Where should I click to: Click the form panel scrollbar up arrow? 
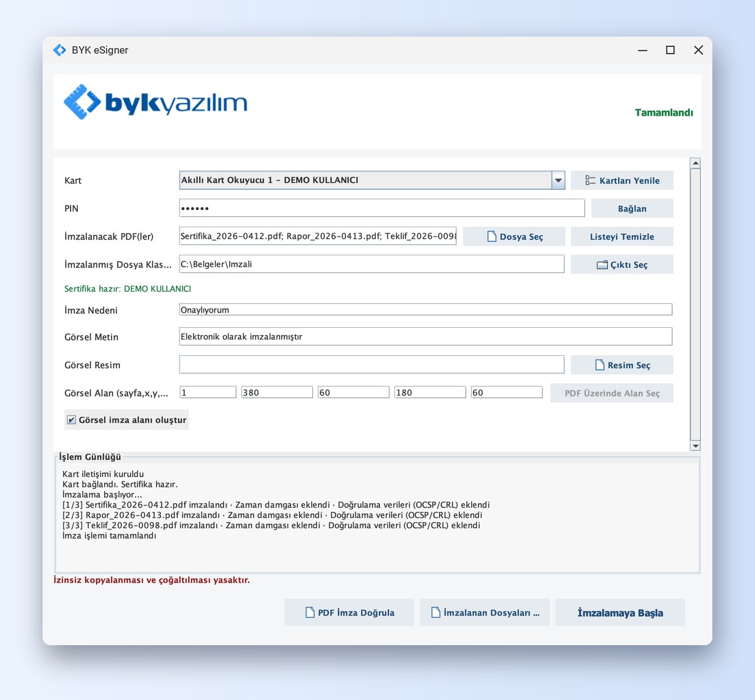(x=695, y=163)
